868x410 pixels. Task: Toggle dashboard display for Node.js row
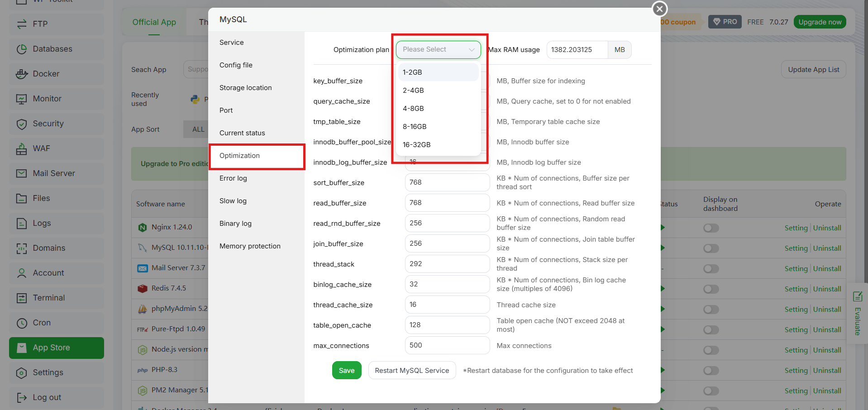click(711, 350)
